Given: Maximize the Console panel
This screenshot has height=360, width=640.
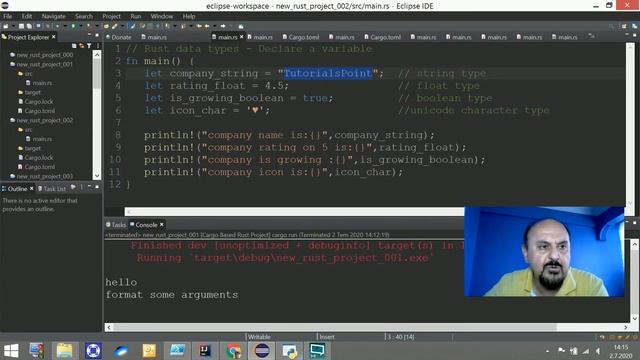Looking at the screenshot, I should pyautogui.click(x=635, y=223).
